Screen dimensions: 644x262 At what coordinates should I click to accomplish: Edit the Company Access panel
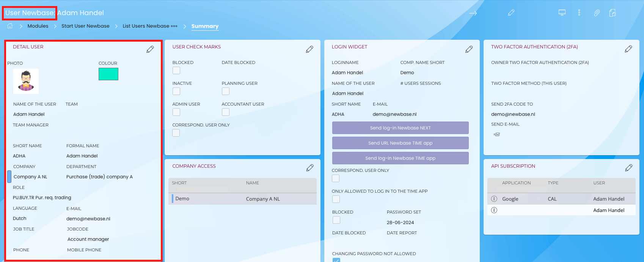coord(310,168)
